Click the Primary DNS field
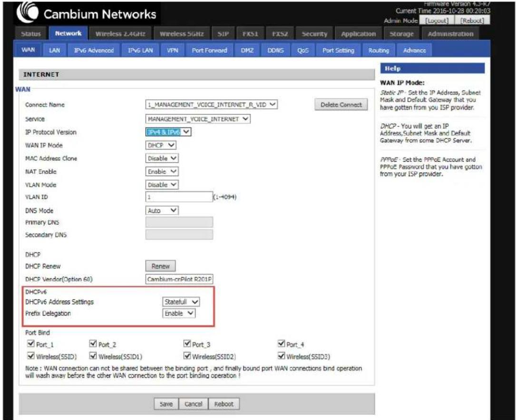Viewport: 516px width, 420px height. (179, 222)
